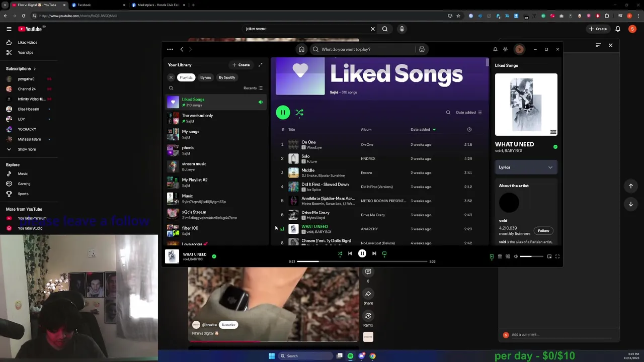Viewport: 644px width, 362px height.
Task: Click HNDRXX album link
Action: tap(368, 159)
